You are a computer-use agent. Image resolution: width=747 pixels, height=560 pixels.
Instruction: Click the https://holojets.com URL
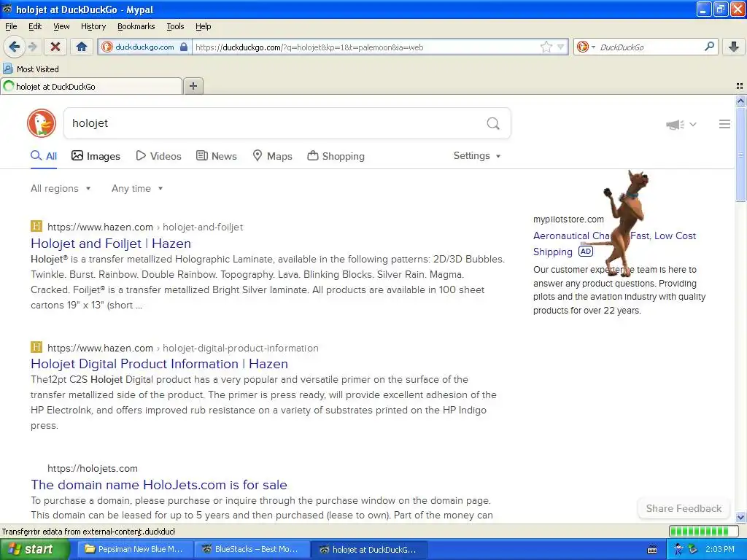pos(93,469)
